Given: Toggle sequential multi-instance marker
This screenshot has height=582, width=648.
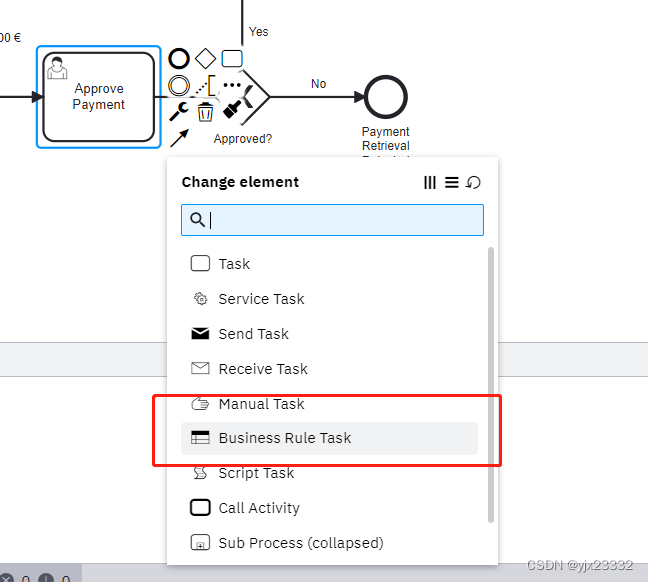Looking at the screenshot, I should point(452,182).
